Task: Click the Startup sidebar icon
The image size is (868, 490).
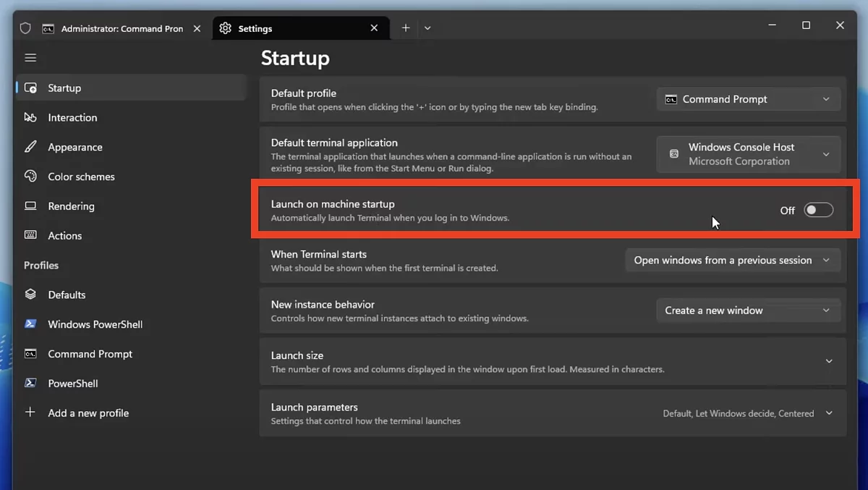Action: coord(30,88)
